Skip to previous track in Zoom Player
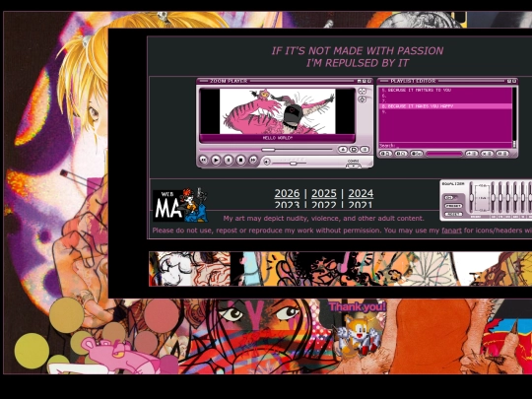532x399 pixels. pyautogui.click(x=203, y=160)
